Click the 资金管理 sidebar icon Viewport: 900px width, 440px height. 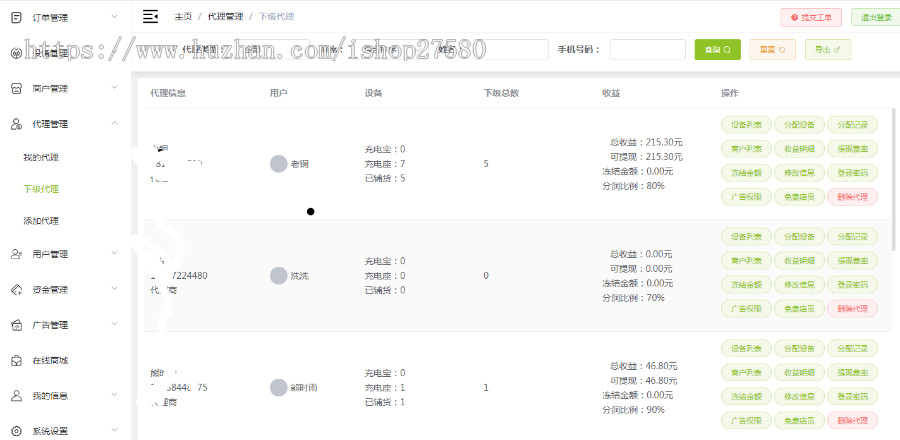[x=16, y=290]
